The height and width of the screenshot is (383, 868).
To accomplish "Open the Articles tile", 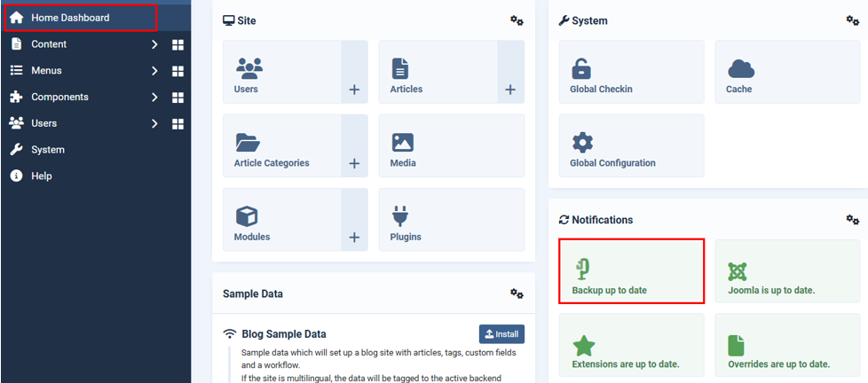I will pos(438,72).
